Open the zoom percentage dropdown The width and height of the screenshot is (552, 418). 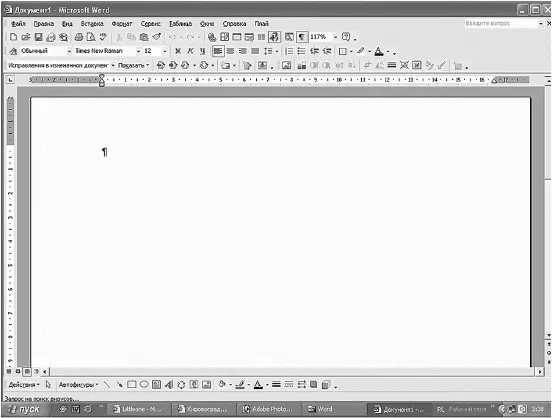(335, 37)
